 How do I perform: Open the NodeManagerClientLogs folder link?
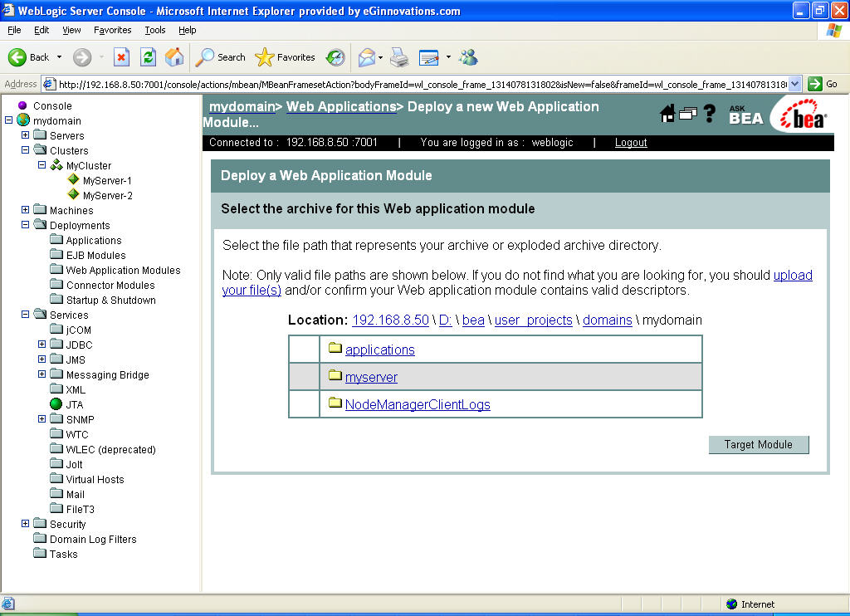(418, 404)
